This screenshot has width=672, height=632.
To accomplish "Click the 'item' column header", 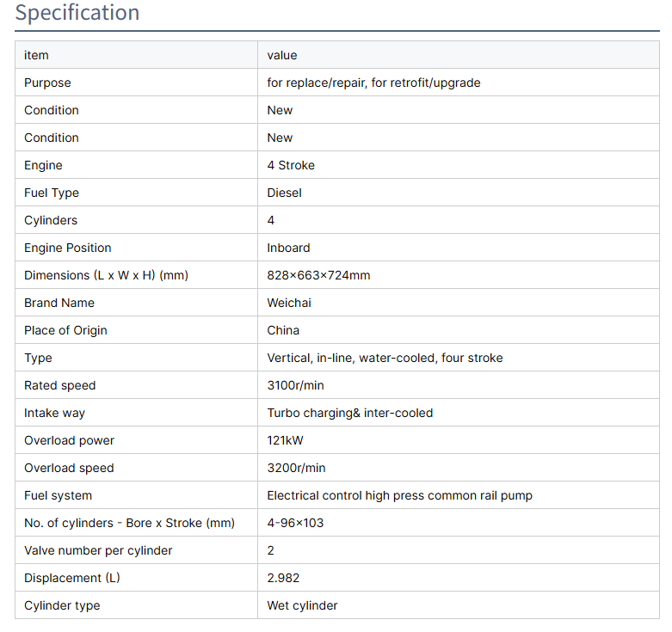I will pos(36,55).
